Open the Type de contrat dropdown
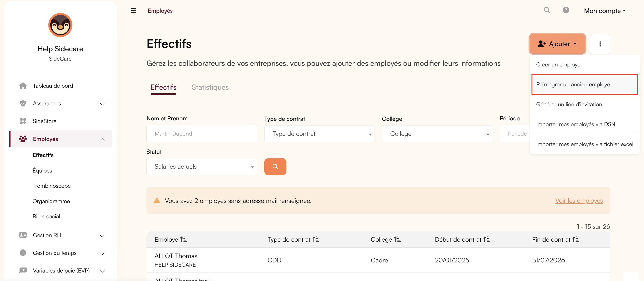 coord(319,134)
